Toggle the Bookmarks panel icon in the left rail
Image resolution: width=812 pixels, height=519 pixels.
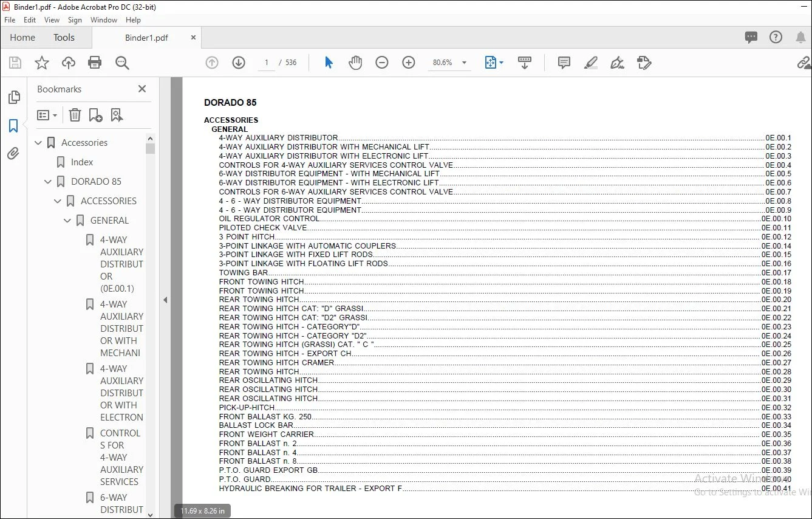(13, 126)
